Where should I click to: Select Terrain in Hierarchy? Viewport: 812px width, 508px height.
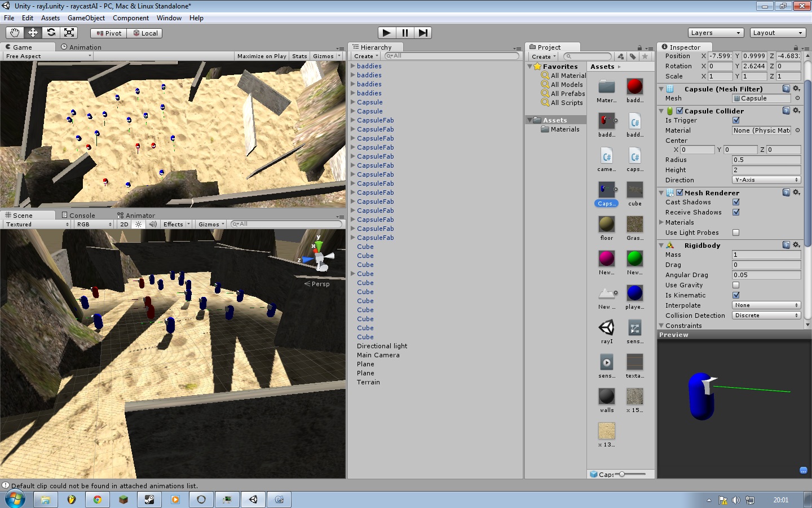coord(368,382)
